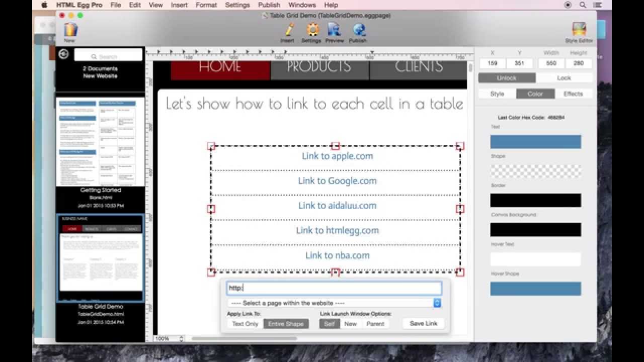The height and width of the screenshot is (362, 644).
Task: Click the Hover Text color swatch
Action: coord(535,259)
